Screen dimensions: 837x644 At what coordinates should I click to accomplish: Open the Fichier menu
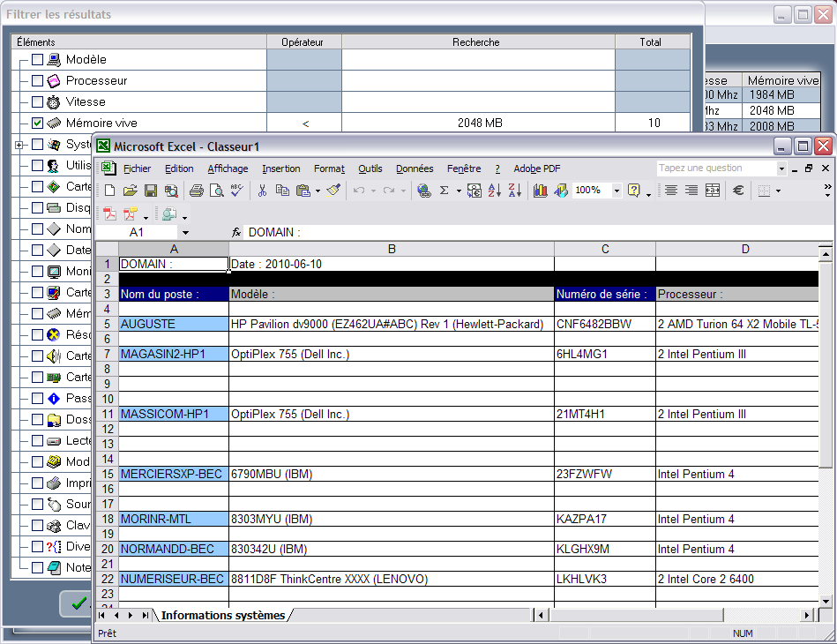[x=138, y=168]
